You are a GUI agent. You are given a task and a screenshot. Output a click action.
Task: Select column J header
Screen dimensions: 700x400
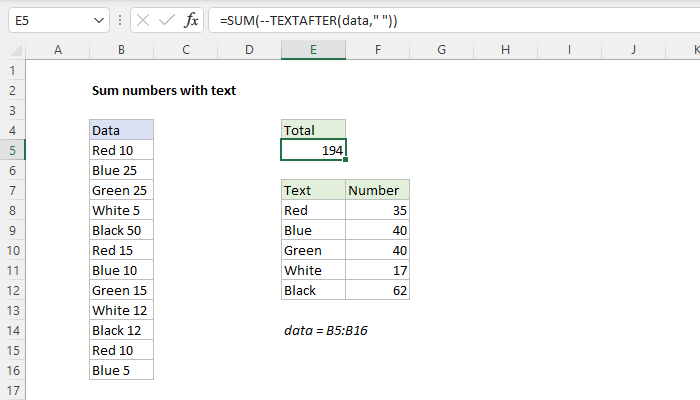pyautogui.click(x=633, y=49)
